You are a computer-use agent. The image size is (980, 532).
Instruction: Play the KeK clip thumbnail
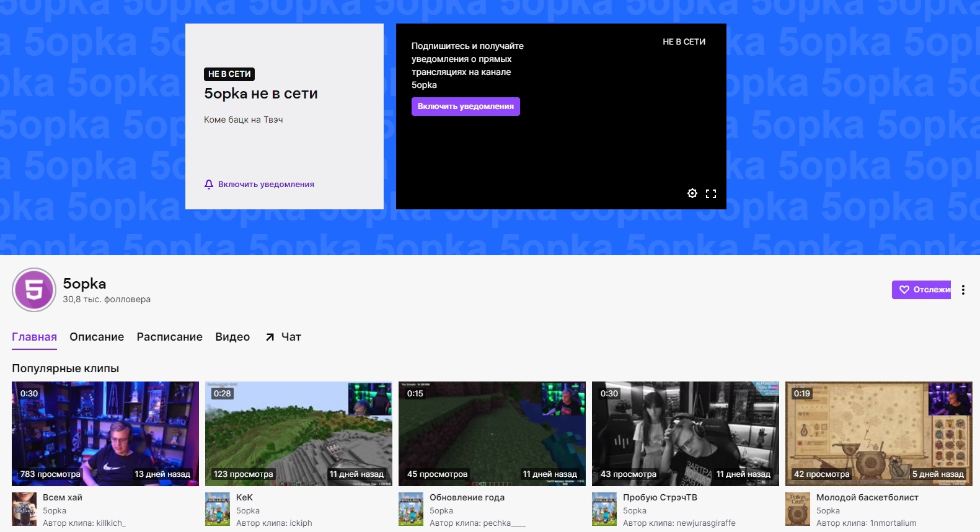coord(299,434)
